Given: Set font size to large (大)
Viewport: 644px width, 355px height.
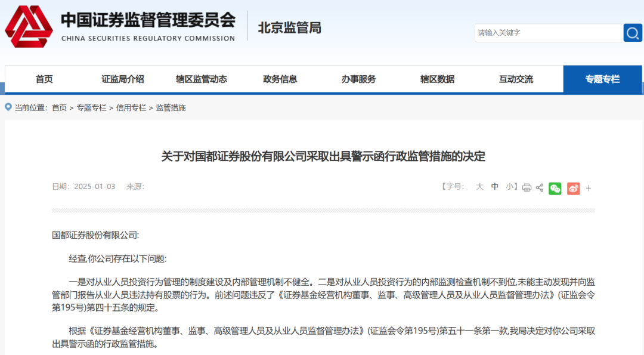Looking at the screenshot, I should (x=479, y=187).
